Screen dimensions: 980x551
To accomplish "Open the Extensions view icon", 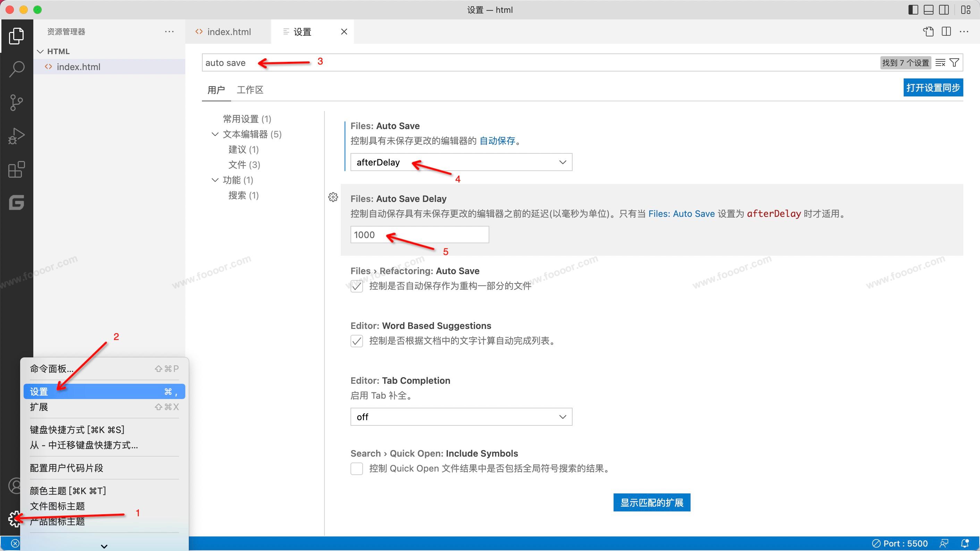I will coord(16,170).
